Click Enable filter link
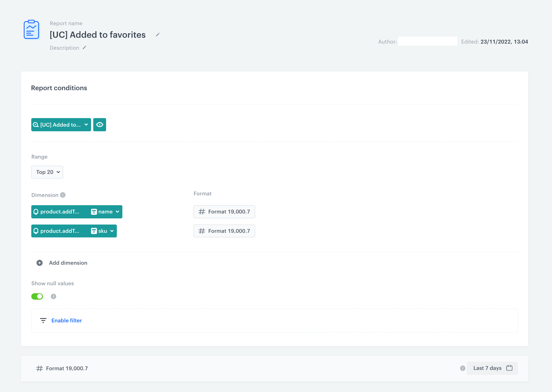Viewport: 552px width, 392px height. tap(67, 321)
